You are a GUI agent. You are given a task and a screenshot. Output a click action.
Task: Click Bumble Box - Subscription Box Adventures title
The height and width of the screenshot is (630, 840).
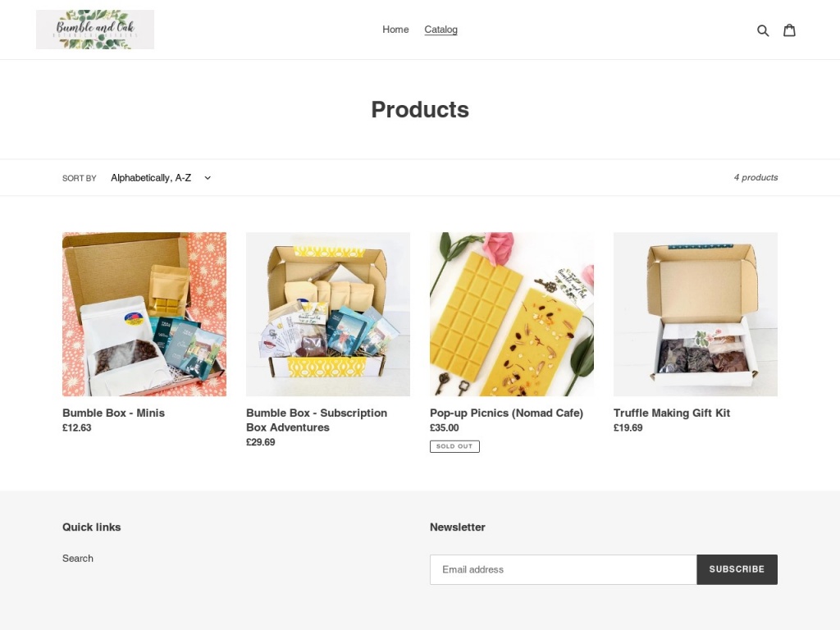[x=317, y=420]
